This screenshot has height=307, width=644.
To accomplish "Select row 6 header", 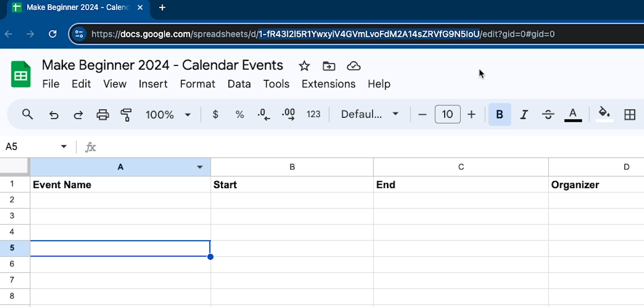I will pyautogui.click(x=15, y=264).
